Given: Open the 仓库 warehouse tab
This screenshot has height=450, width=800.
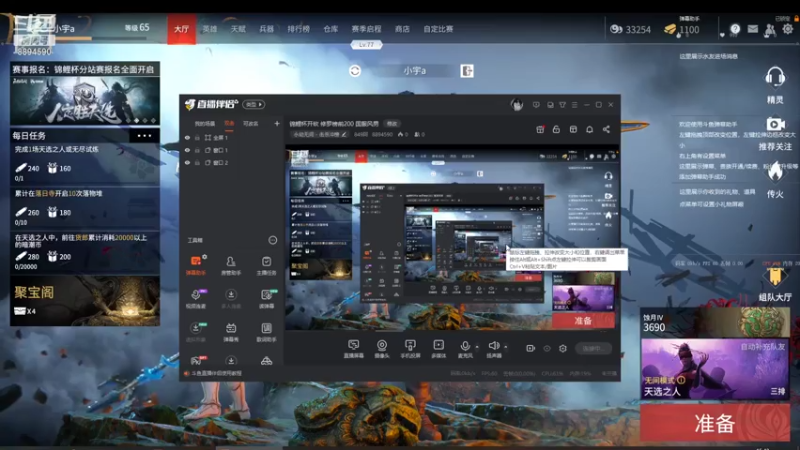Looking at the screenshot, I should [x=331, y=29].
